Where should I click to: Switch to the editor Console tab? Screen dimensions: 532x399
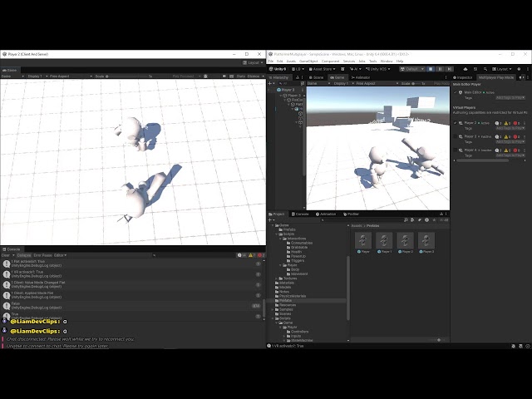pos(300,214)
